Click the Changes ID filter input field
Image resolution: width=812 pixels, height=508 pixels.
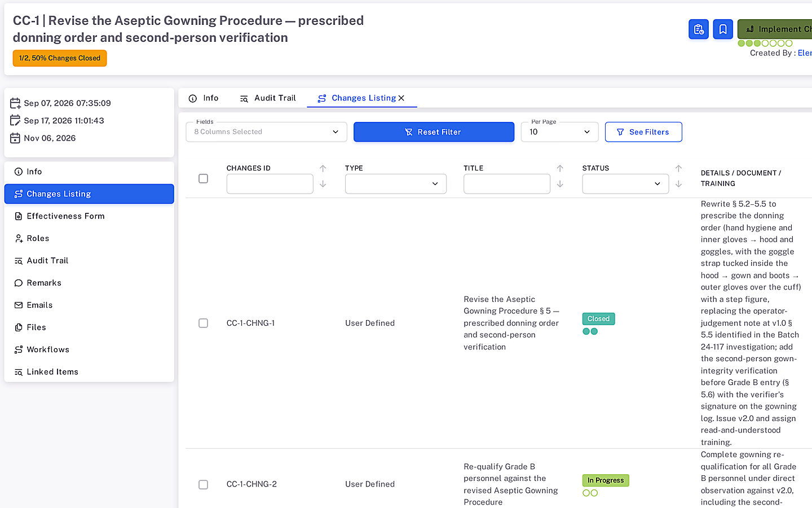coord(270,184)
